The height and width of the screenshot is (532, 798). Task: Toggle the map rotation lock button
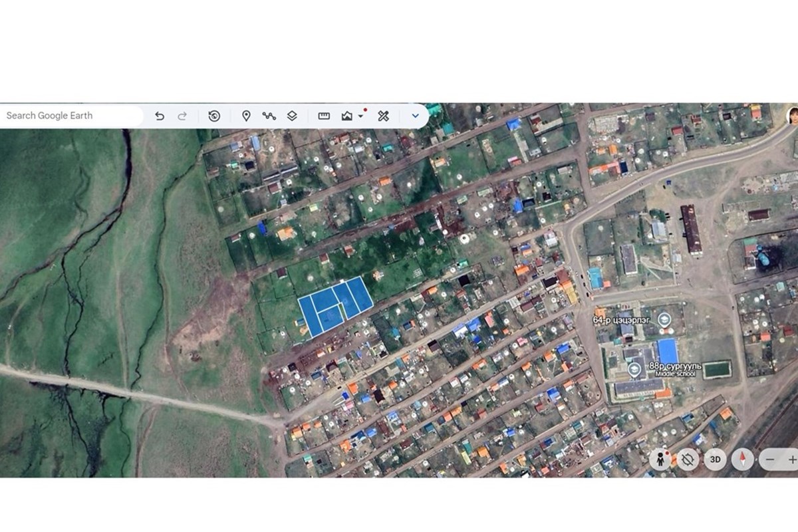pos(688,460)
